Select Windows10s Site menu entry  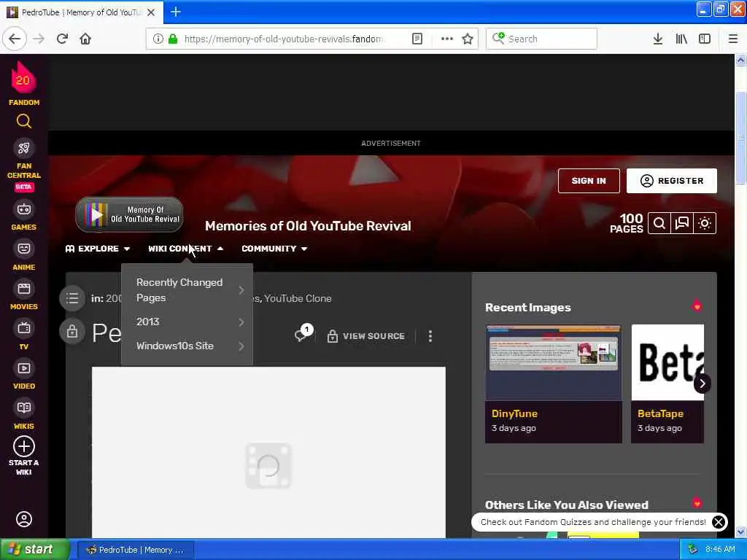tap(175, 346)
